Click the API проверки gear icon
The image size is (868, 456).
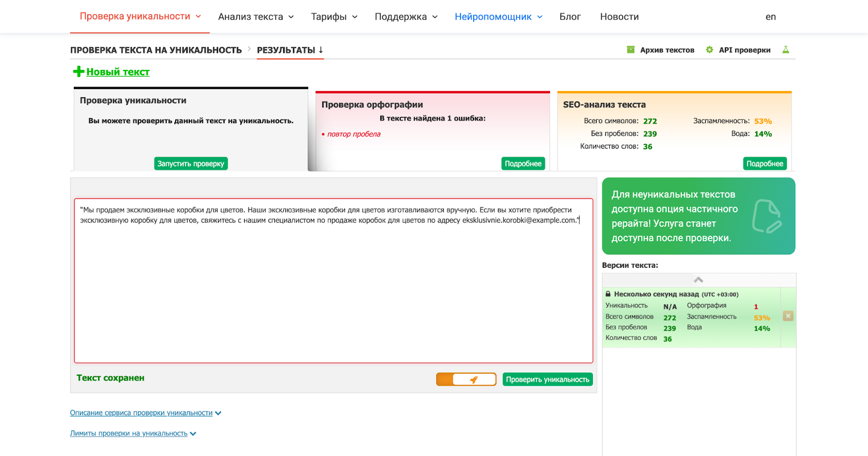point(709,50)
